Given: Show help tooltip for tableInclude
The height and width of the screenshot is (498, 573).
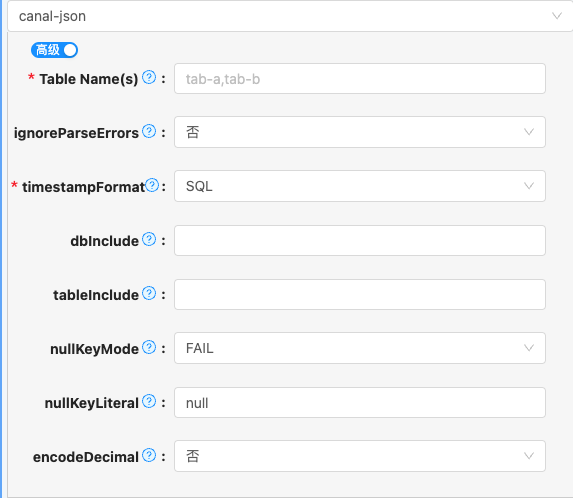Looking at the screenshot, I should [149, 293].
